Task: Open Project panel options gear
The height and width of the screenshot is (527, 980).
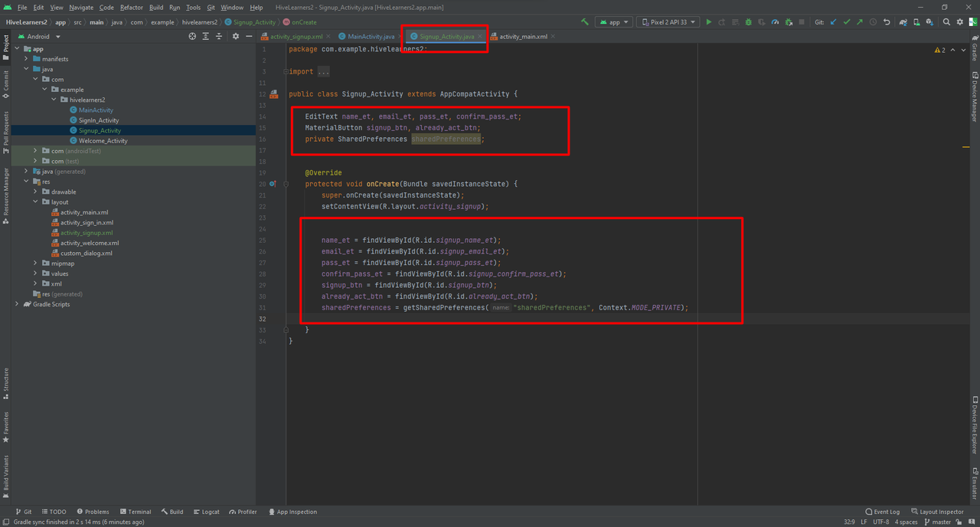Action: tap(236, 36)
